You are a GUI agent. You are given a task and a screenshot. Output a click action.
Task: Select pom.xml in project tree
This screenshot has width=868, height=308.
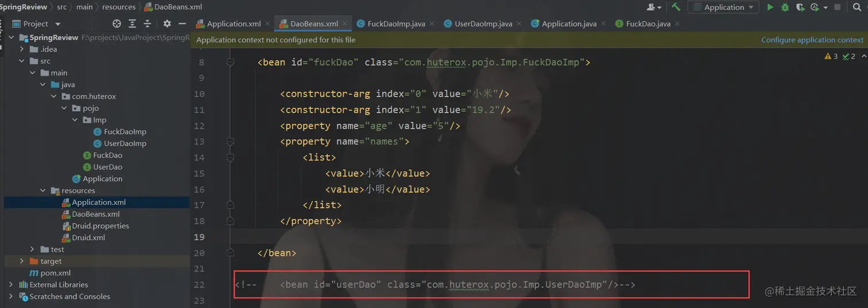50,273
